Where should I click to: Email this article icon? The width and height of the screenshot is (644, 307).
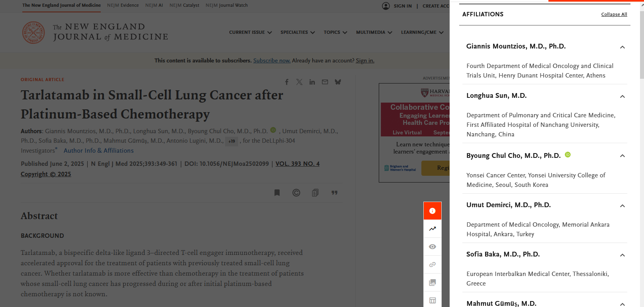(325, 82)
